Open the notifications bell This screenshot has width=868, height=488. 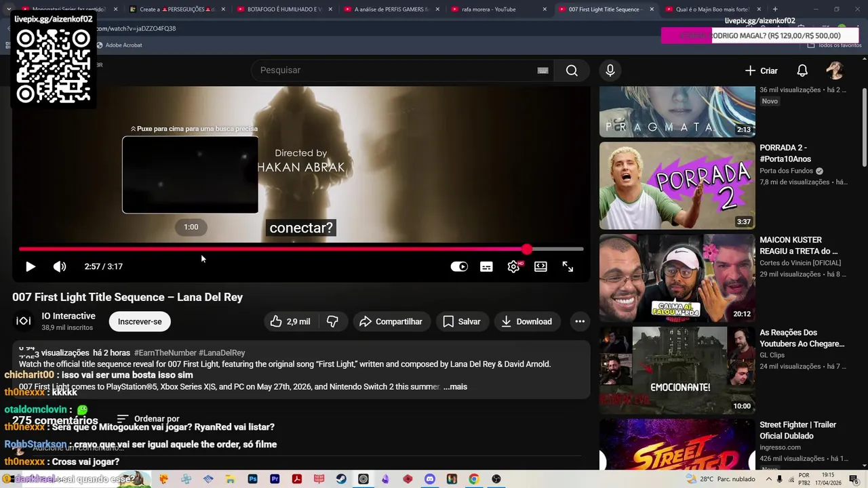(802, 70)
